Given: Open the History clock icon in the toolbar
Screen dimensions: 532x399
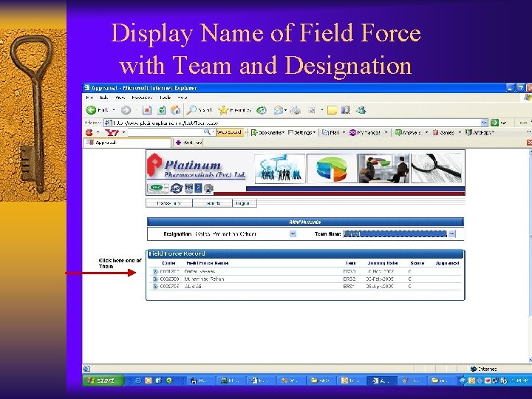Looking at the screenshot, I should click(262, 110).
